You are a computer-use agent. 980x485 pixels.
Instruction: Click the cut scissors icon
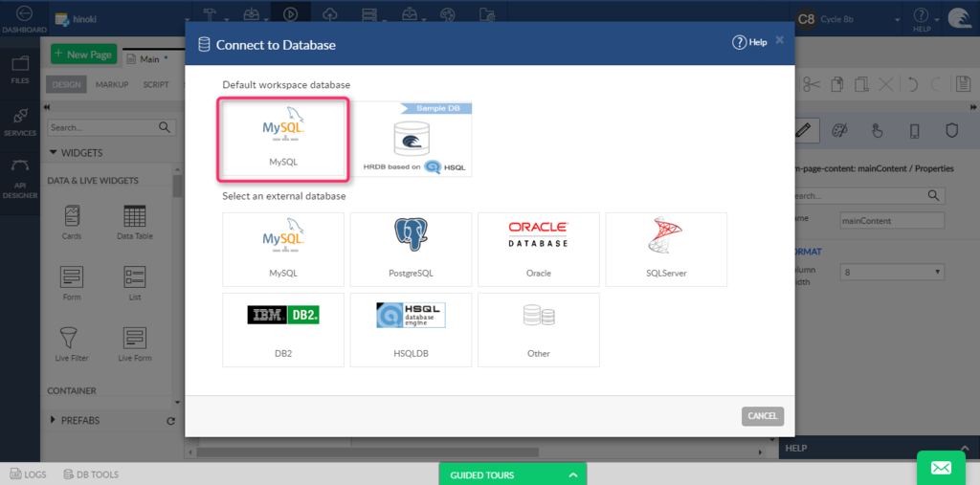coord(813,84)
